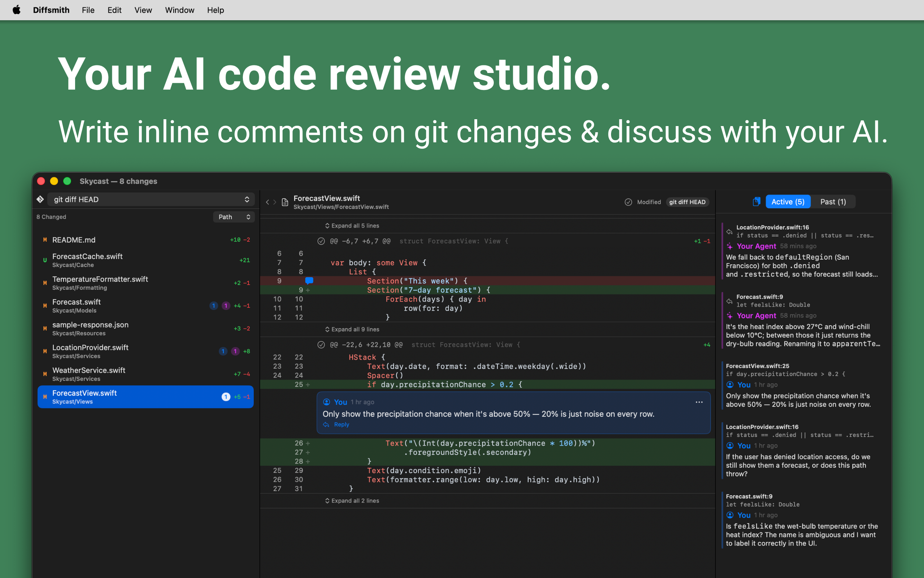The height and width of the screenshot is (578, 924).
Task: Open the Apple menu
Action: [16, 10]
